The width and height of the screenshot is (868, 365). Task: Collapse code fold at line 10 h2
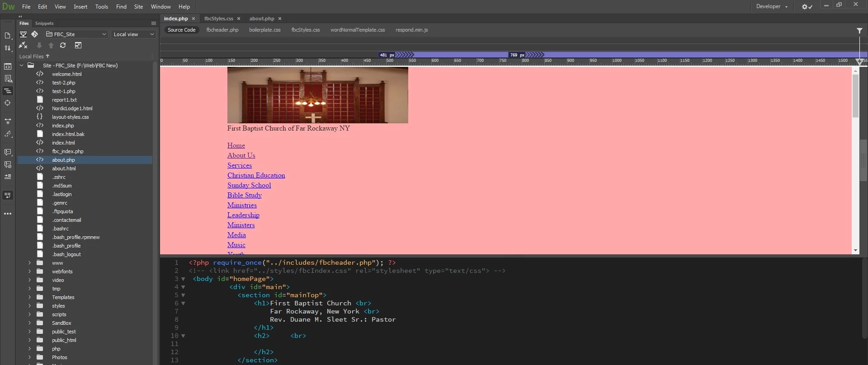(183, 336)
